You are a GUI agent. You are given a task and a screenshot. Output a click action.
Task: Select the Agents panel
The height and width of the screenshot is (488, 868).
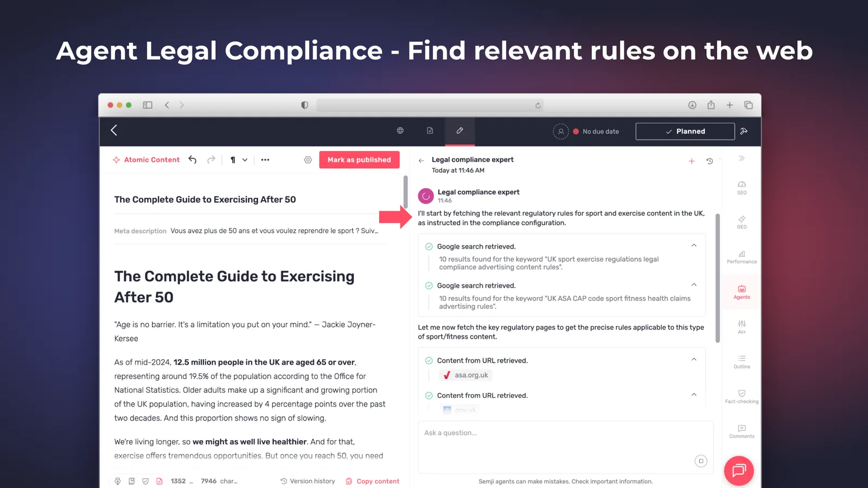coord(742,292)
